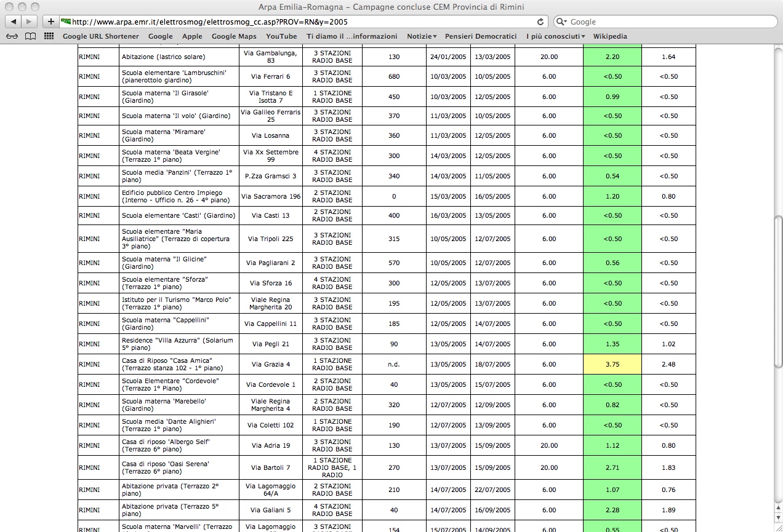
Task: Select the Istituto per il Turismo "Marco Polo" cell
Action: 179,303
